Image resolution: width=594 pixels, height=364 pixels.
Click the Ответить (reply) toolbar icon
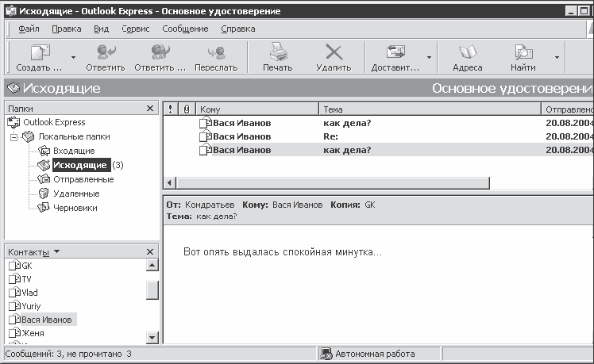click(x=105, y=53)
